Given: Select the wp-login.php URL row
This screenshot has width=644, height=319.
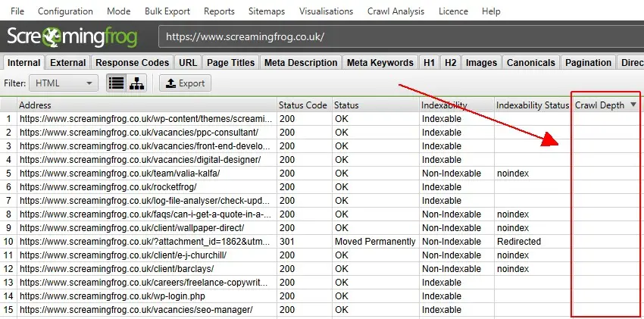Looking at the screenshot, I should pyautogui.click(x=144, y=296).
